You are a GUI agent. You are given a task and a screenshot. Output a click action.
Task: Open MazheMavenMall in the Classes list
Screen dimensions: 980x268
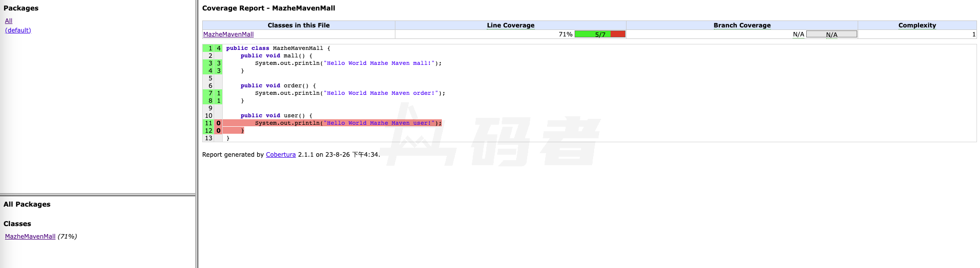[30, 237]
